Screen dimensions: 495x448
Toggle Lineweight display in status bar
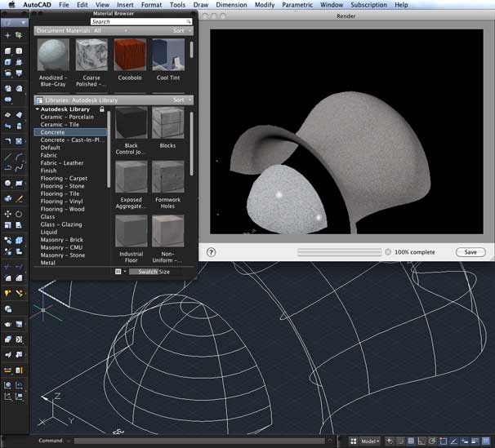point(475,441)
